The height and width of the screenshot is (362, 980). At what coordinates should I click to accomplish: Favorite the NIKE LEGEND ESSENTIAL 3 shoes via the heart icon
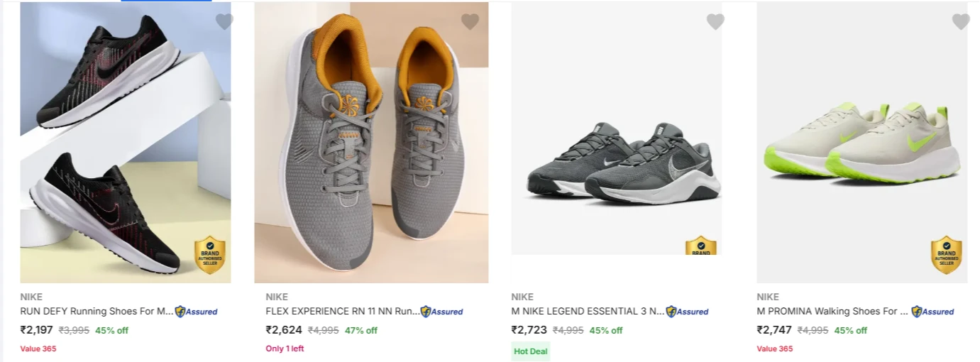coord(715,22)
